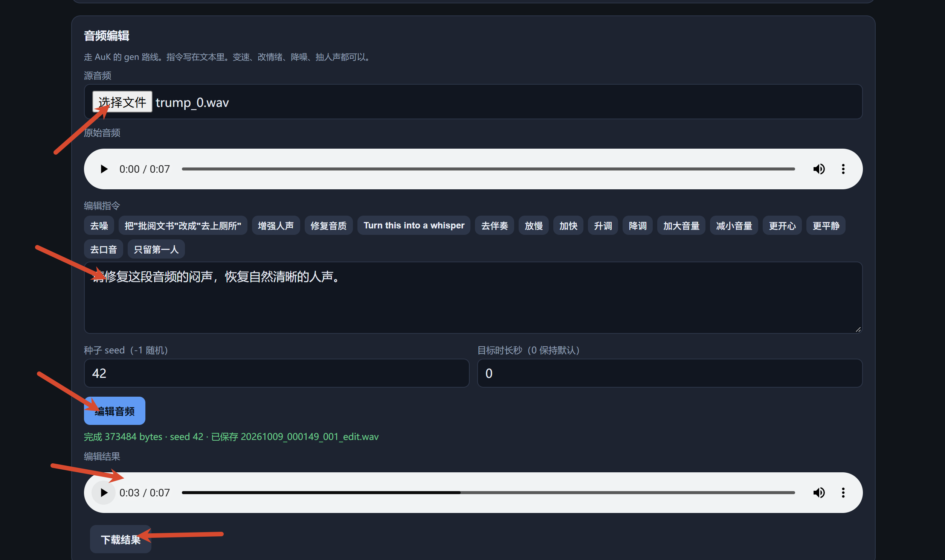Choose the 把"批阅文书"改成"去上厕所" preset
The image size is (945, 560).
[x=183, y=226]
